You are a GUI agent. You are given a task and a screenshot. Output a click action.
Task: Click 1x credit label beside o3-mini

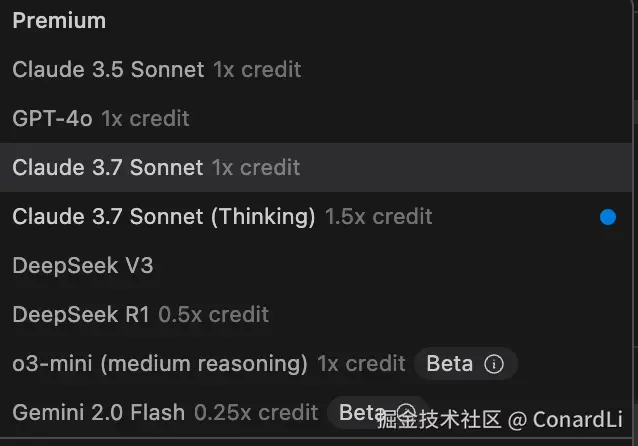361,364
